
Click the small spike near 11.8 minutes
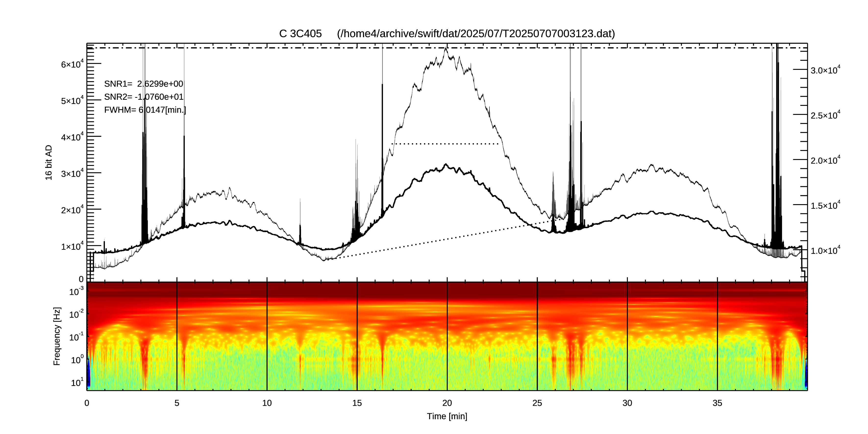pos(300,223)
